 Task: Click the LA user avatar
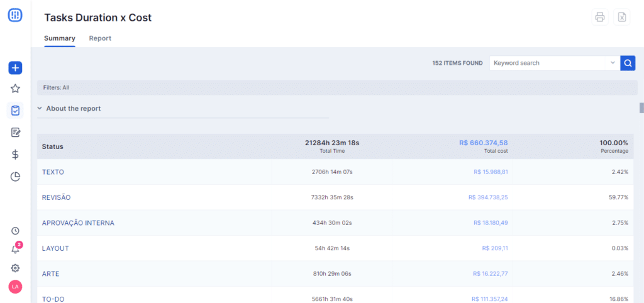click(15, 287)
